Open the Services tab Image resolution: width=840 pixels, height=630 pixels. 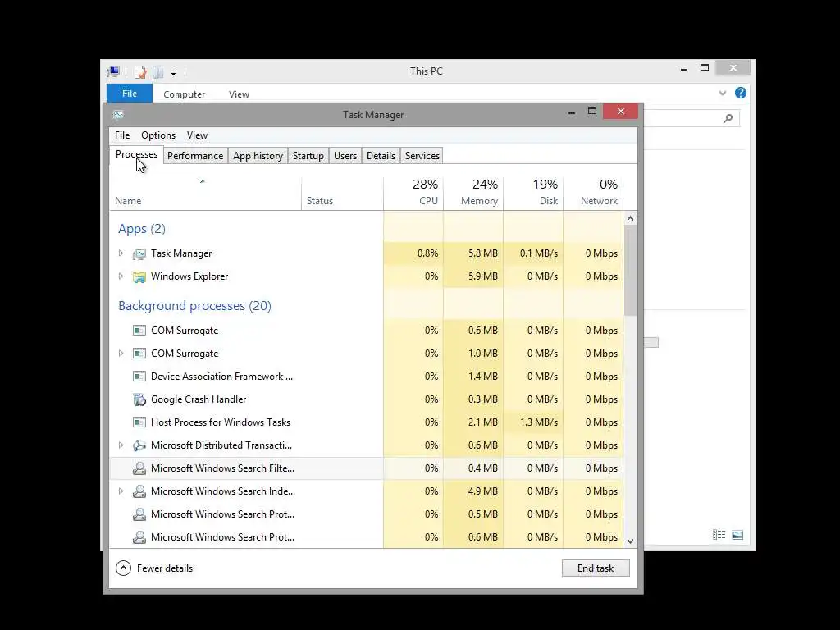pyautogui.click(x=422, y=156)
